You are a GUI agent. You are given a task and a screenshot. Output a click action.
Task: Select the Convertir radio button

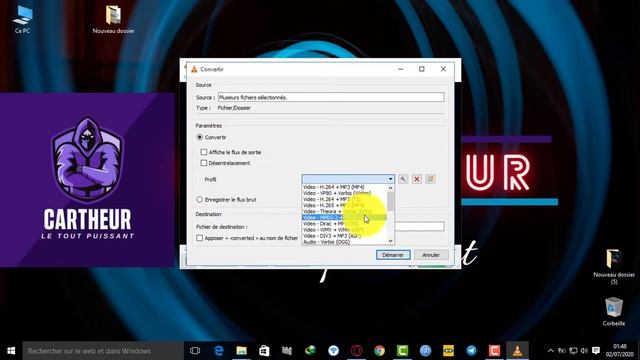[x=200, y=138]
